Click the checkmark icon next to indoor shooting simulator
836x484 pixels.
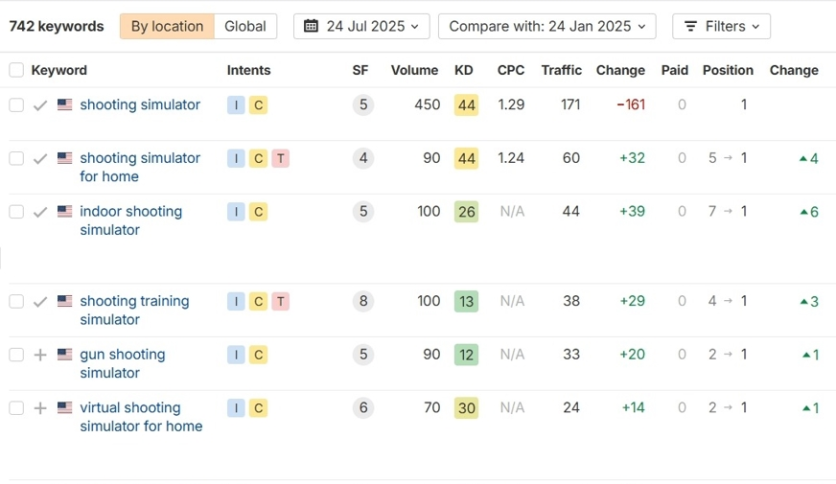pyautogui.click(x=40, y=212)
